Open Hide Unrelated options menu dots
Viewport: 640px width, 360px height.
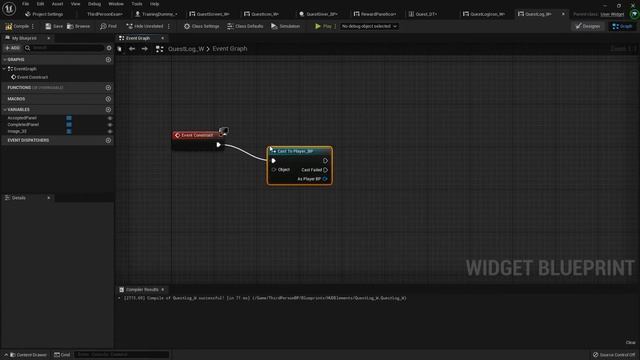(x=169, y=26)
